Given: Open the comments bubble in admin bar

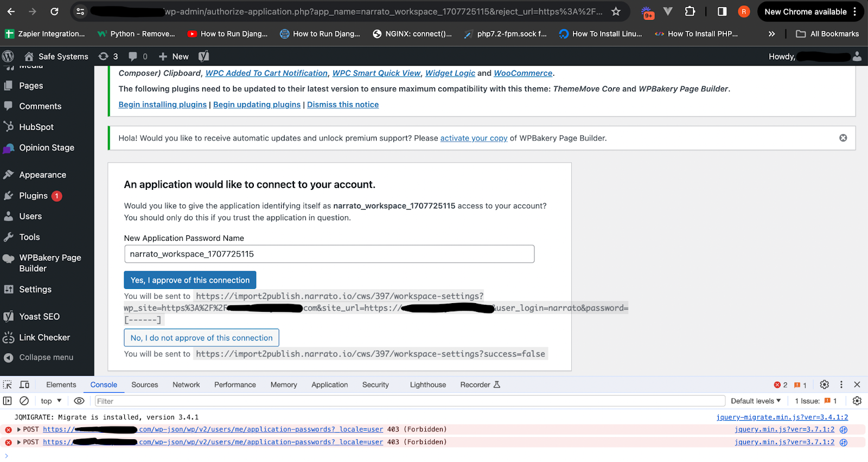Looking at the screenshot, I should [138, 56].
